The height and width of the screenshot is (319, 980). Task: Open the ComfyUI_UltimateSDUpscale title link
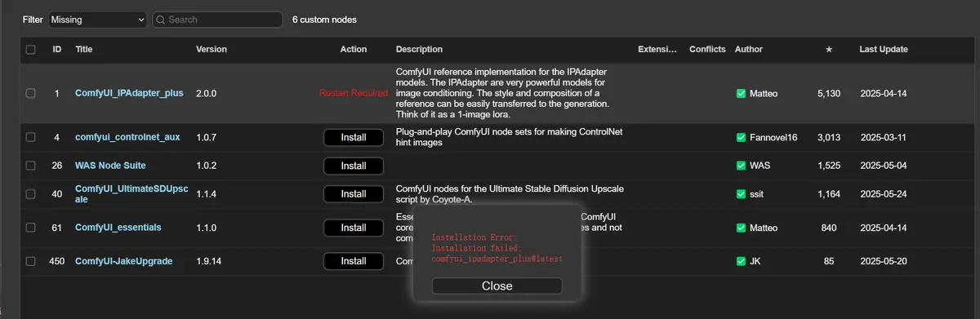tap(131, 193)
